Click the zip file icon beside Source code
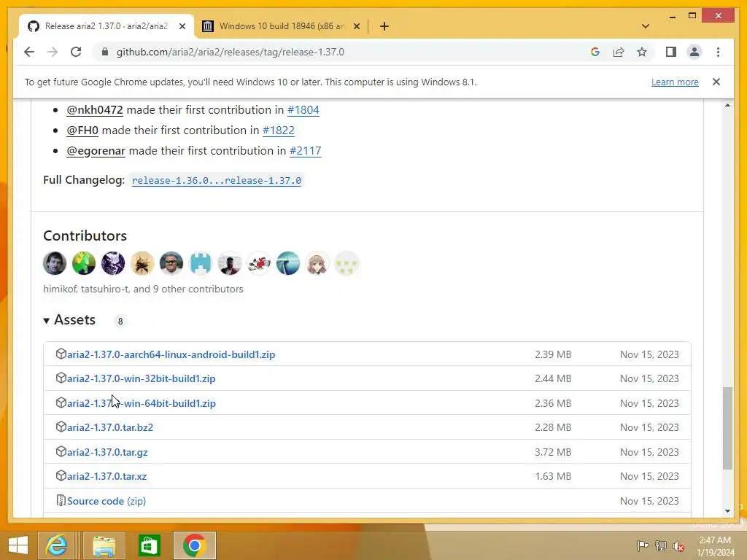Image resolution: width=747 pixels, height=560 pixels. [61, 500]
